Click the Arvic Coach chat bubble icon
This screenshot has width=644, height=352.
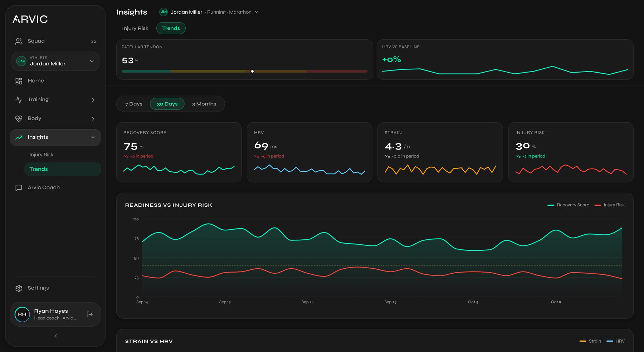19,188
